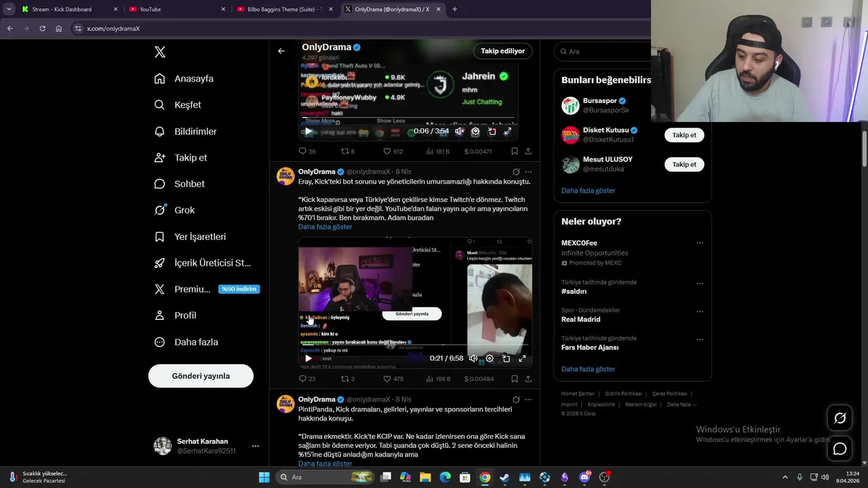The image size is (868, 488).
Task: Unmute the first video at 0:06
Action: (x=459, y=131)
